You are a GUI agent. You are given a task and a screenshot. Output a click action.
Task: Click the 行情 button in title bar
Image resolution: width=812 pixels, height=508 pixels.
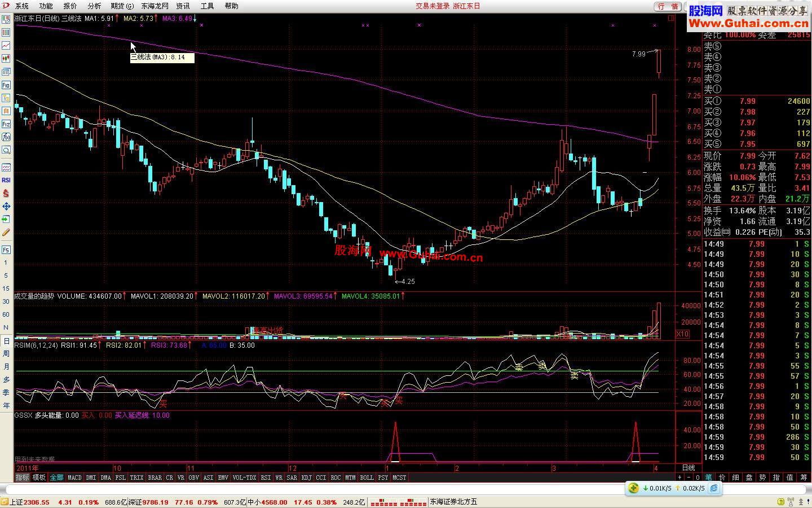[668, 7]
